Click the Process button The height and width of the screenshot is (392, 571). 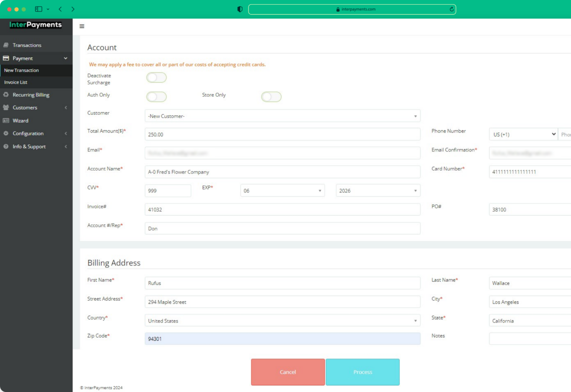(362, 372)
